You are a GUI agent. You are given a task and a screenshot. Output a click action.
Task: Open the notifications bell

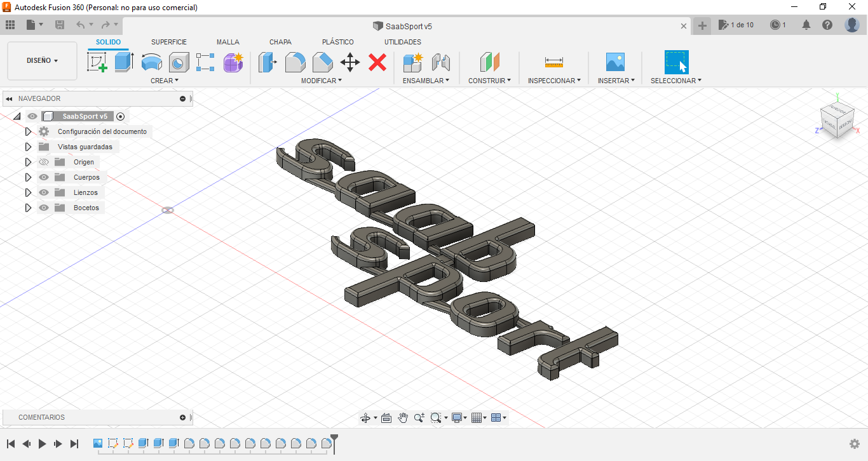coord(806,25)
